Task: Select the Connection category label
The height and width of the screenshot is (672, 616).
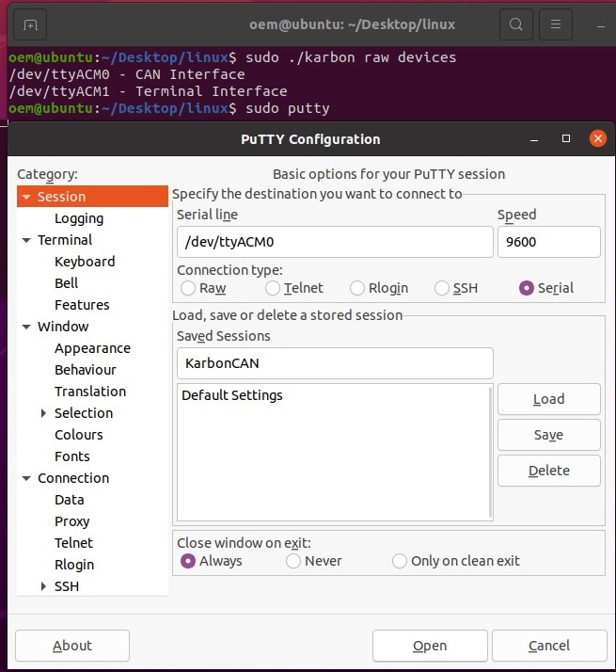Action: [73, 478]
